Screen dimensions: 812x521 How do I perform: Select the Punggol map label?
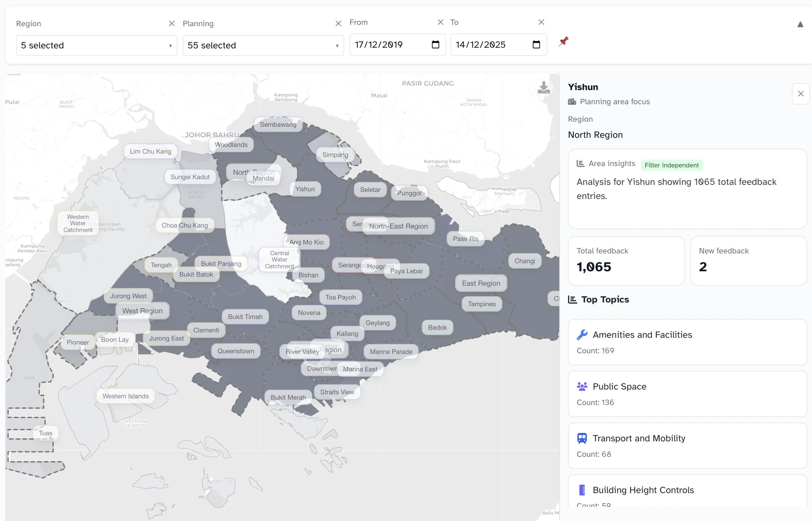[409, 193]
